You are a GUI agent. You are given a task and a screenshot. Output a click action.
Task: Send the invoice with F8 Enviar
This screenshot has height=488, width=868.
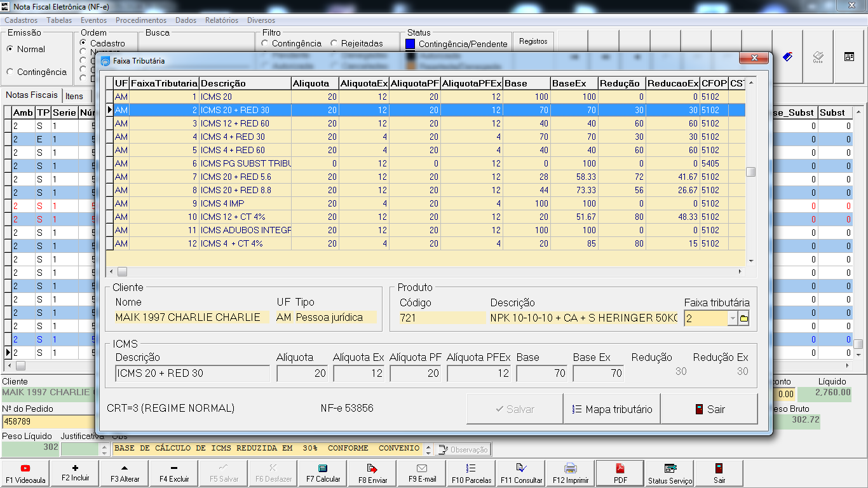click(373, 473)
